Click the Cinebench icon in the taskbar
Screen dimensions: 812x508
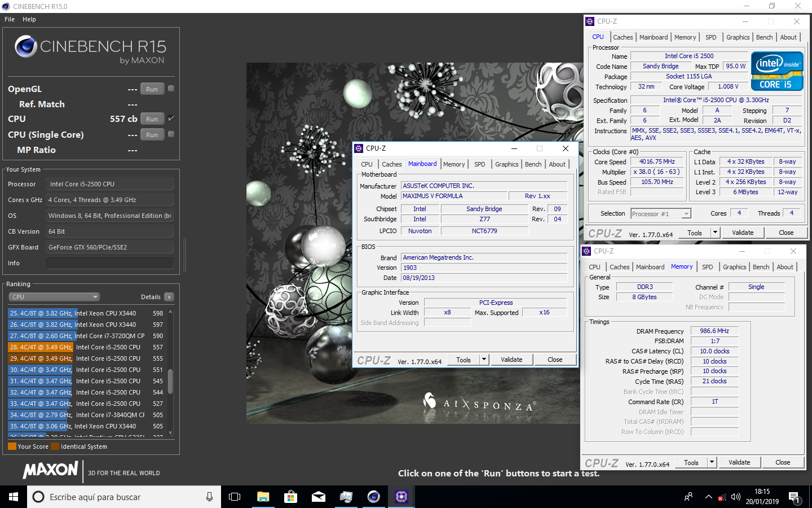[373, 497]
